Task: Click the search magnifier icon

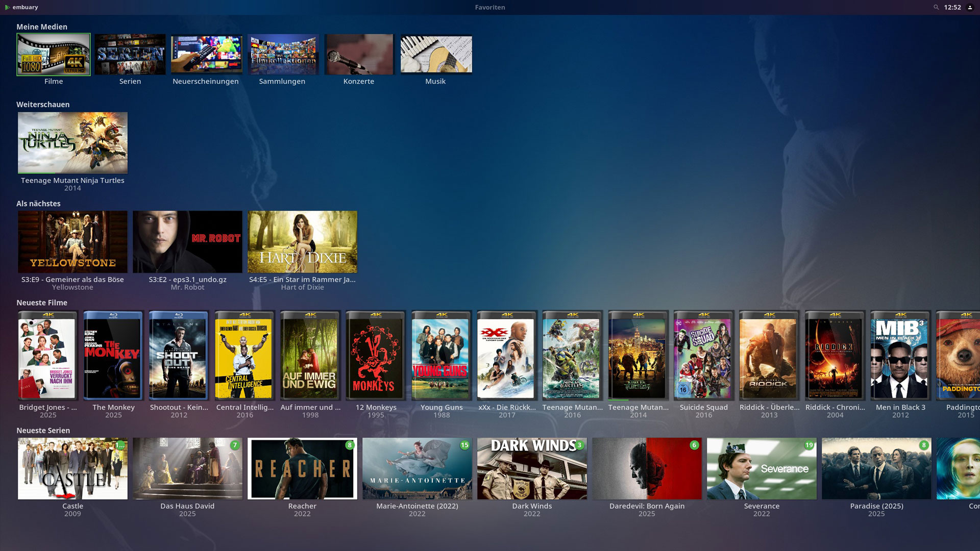Action: pyautogui.click(x=936, y=7)
